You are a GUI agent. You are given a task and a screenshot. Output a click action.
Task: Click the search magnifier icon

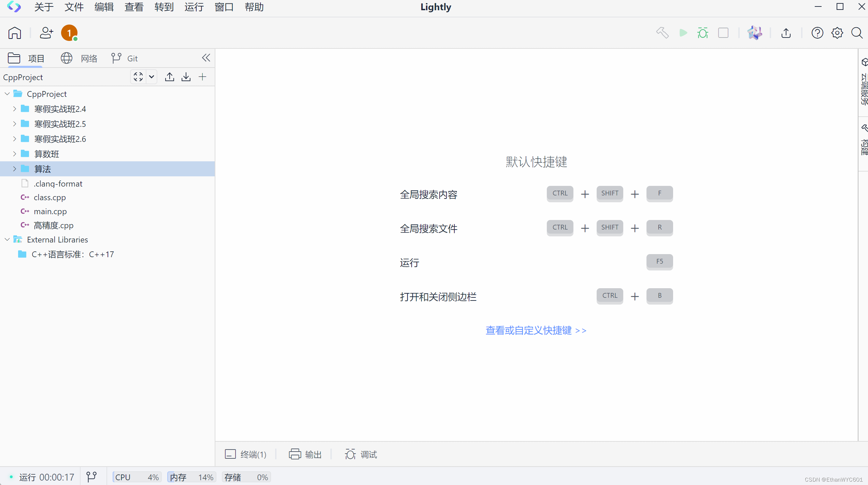[x=857, y=33]
